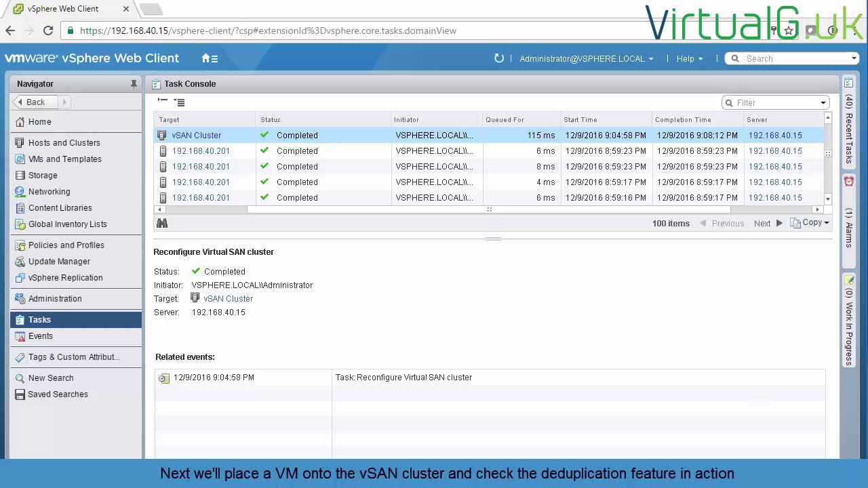Sort by Target column header
The image size is (868, 488).
[204, 120]
